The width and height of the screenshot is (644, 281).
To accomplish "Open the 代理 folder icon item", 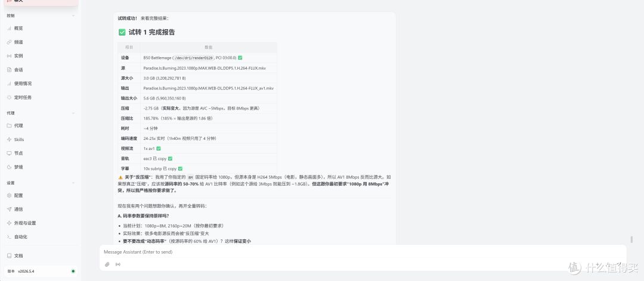I will pyautogui.click(x=9, y=126).
